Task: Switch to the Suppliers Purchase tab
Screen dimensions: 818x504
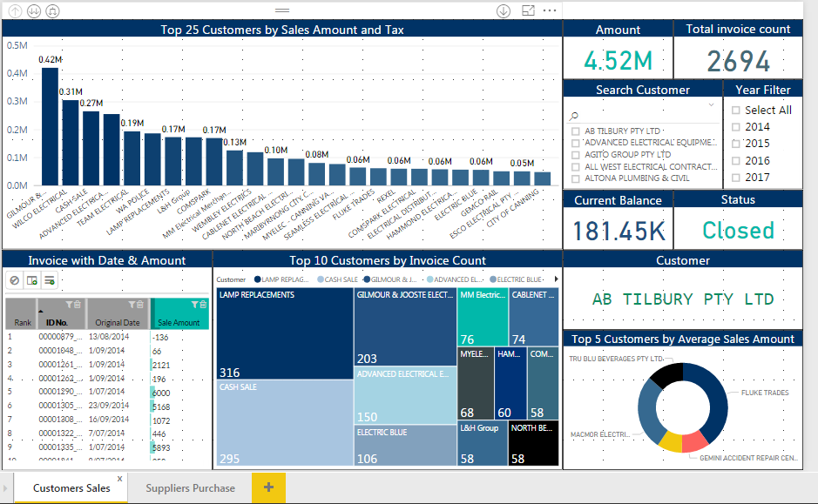Action: [x=190, y=487]
